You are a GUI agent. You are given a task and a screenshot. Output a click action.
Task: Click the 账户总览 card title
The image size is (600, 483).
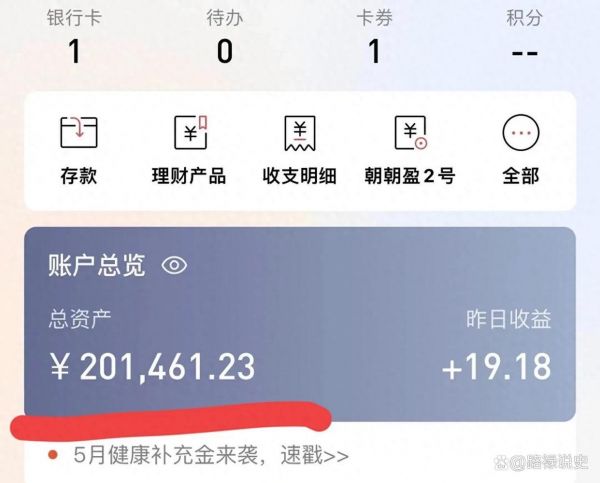pos(97,265)
